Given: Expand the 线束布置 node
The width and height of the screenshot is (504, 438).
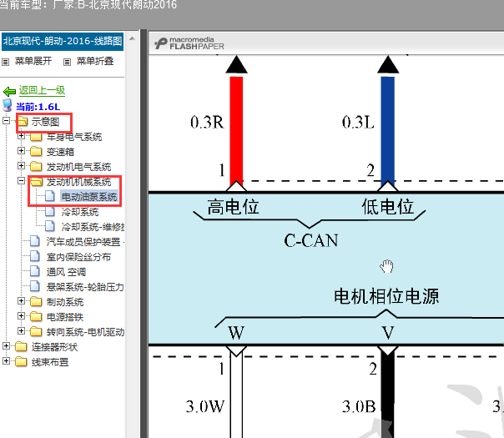Looking at the screenshot, I should coord(6,361).
